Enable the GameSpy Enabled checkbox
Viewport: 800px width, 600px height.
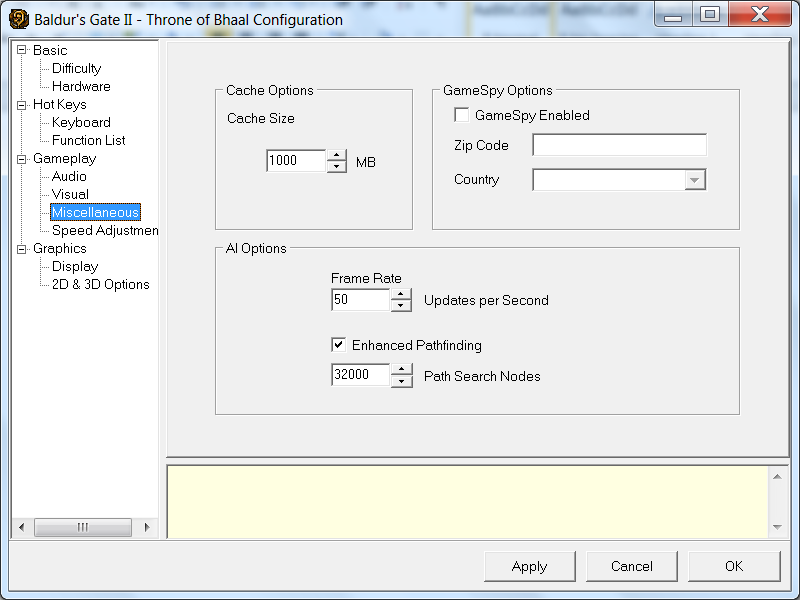point(461,115)
